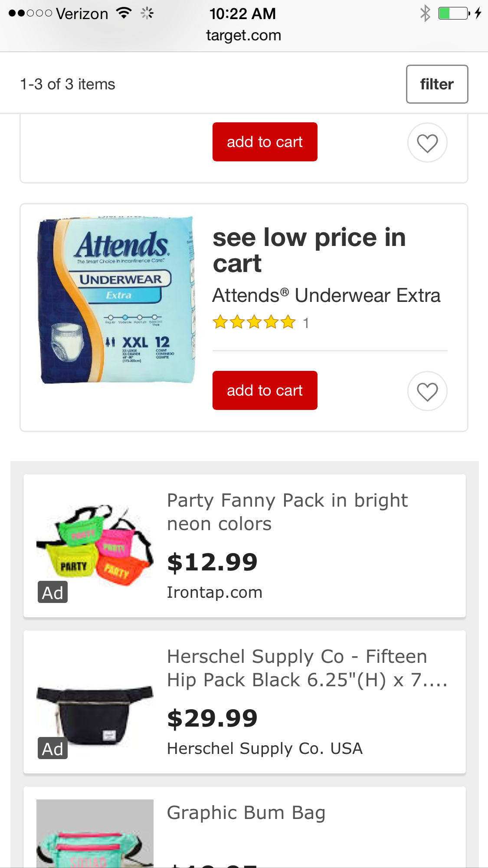Open the Graphic Bum Bag ad
Image resolution: width=488 pixels, height=868 pixels.
(246, 813)
